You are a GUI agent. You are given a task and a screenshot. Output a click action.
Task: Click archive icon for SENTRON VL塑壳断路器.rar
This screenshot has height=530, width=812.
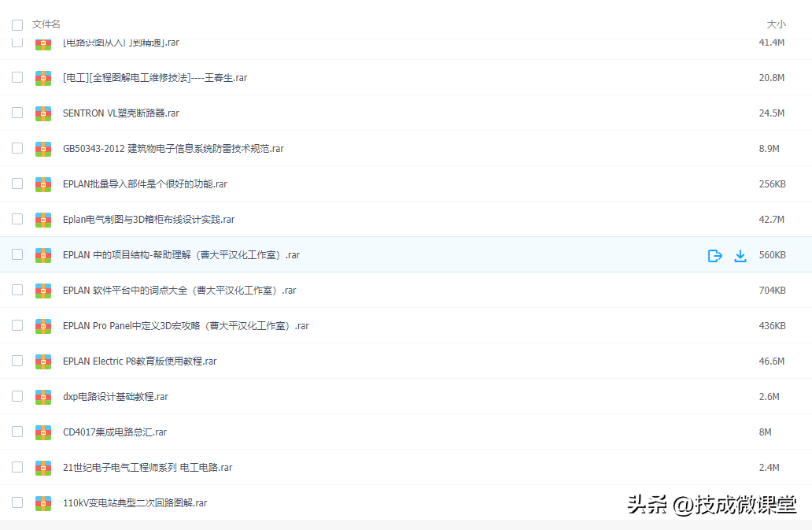tap(43, 113)
